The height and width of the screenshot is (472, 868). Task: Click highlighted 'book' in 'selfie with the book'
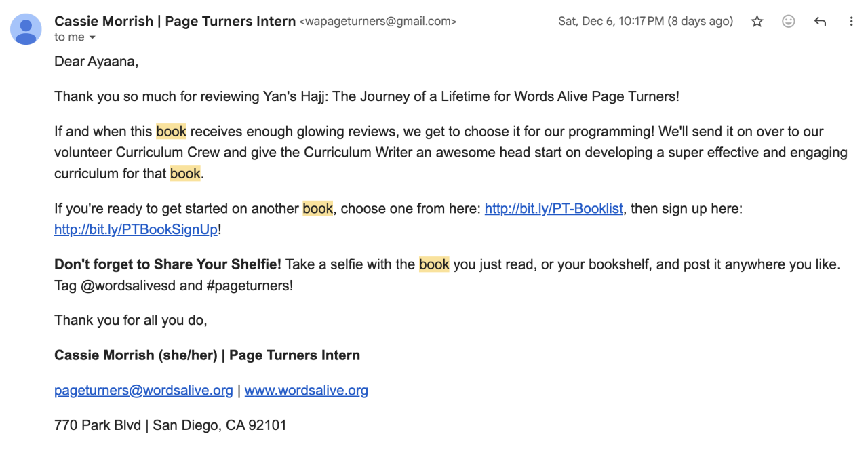pyautogui.click(x=434, y=264)
